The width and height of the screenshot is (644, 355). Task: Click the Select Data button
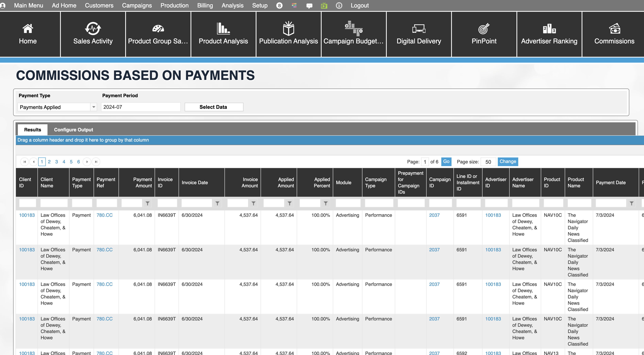point(214,107)
